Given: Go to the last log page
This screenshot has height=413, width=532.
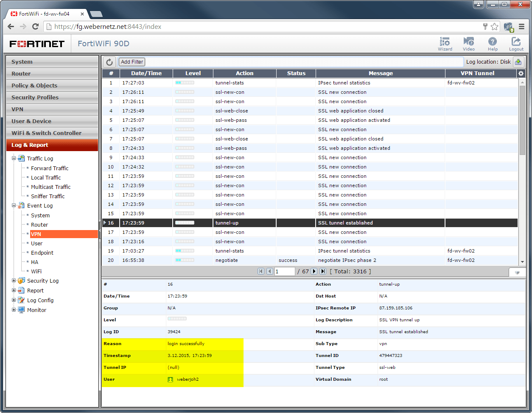Looking at the screenshot, I should [x=323, y=271].
